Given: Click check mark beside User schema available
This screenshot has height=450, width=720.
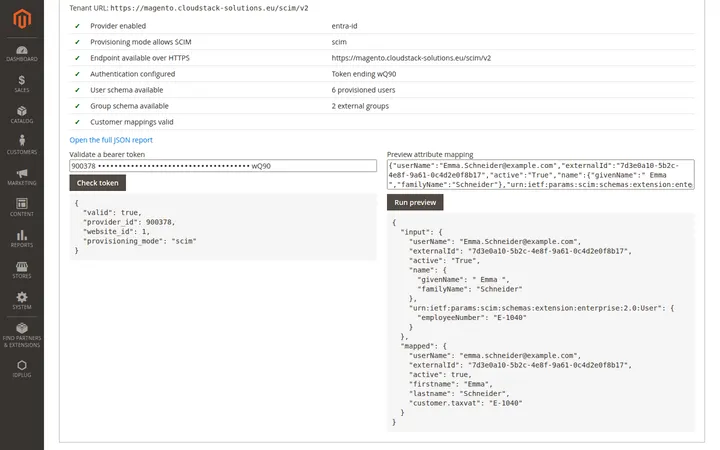Looking at the screenshot, I should (77, 90).
